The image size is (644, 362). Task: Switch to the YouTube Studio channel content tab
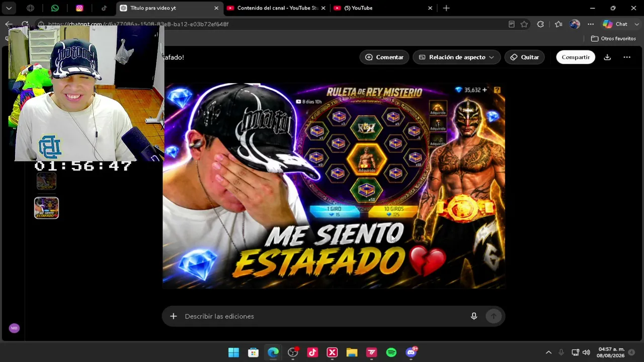(x=276, y=8)
